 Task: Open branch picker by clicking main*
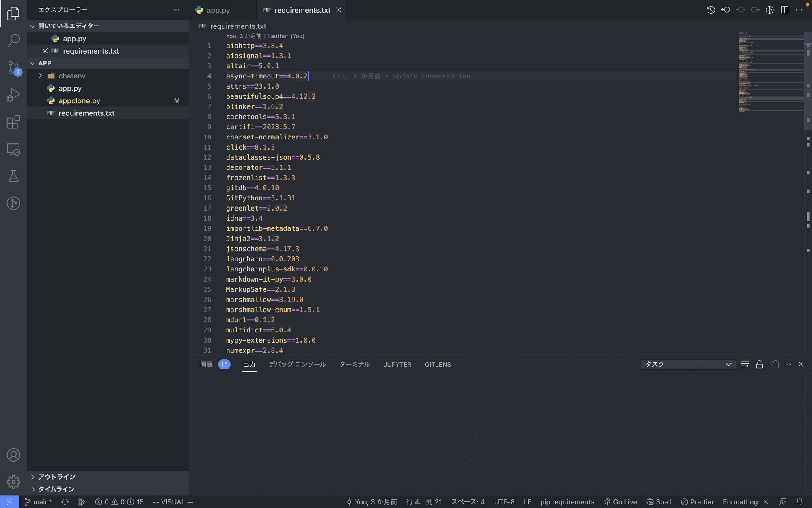[x=39, y=502]
